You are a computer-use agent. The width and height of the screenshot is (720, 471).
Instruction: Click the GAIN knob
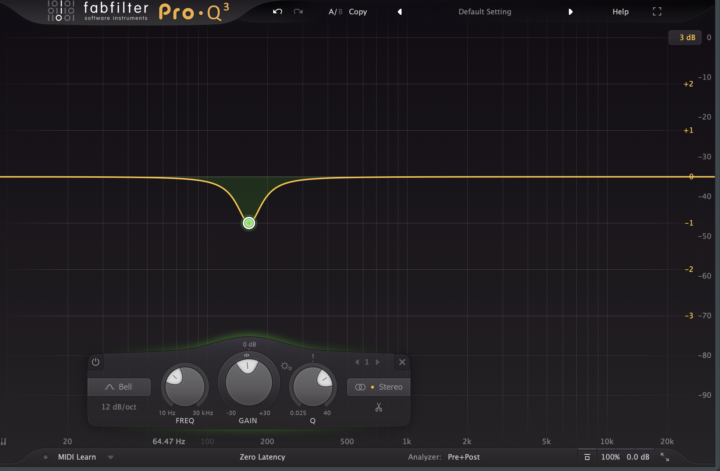click(x=248, y=382)
